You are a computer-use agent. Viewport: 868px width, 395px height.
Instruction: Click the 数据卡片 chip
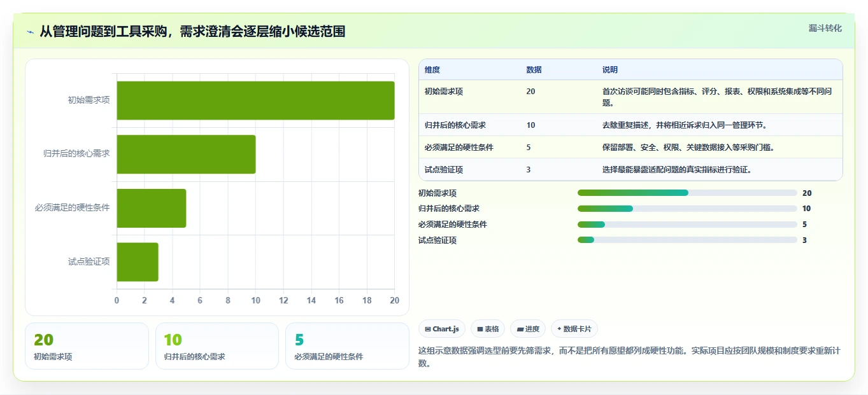574,329
